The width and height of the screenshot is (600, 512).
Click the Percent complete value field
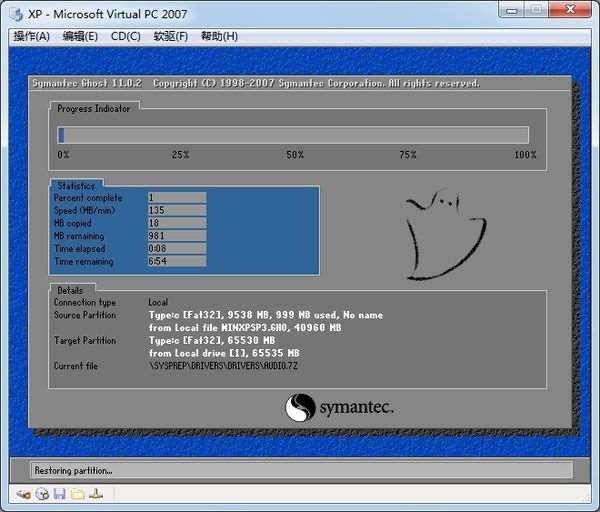(x=177, y=197)
